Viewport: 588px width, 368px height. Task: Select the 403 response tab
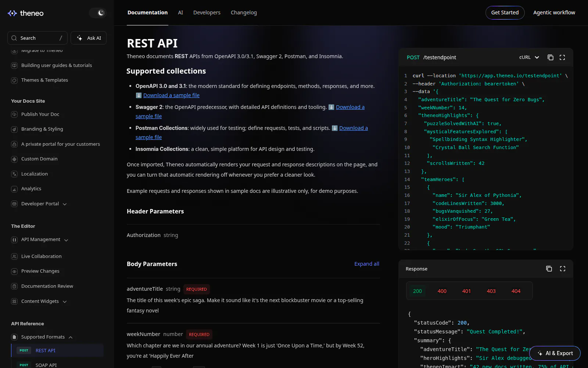pos(491,291)
